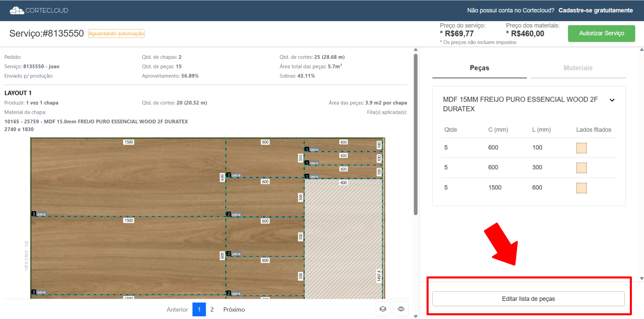Select layout page 2
This screenshot has height=319, width=644.
[x=212, y=310]
